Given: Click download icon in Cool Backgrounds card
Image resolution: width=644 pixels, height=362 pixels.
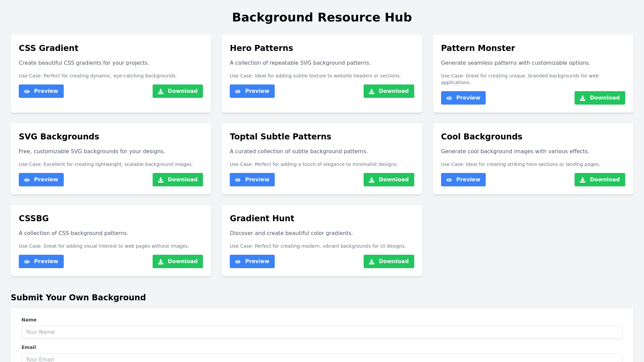Looking at the screenshot, I should tap(583, 180).
